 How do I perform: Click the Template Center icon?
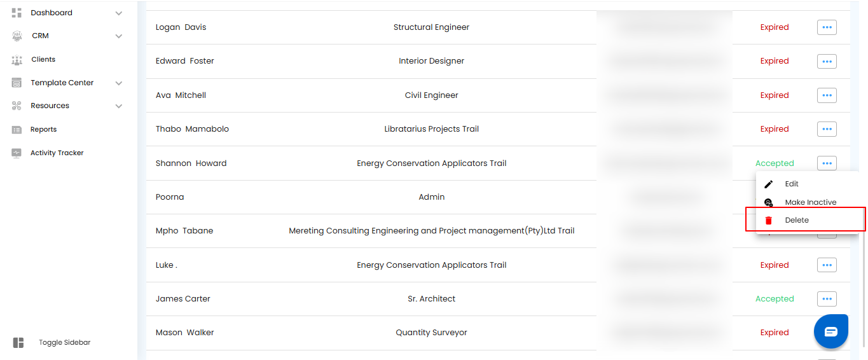point(17,83)
